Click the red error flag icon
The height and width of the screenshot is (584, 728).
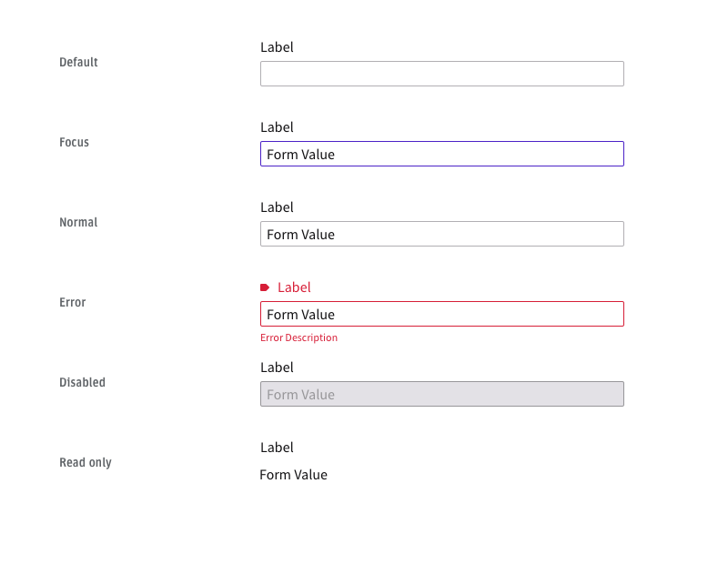[264, 287]
